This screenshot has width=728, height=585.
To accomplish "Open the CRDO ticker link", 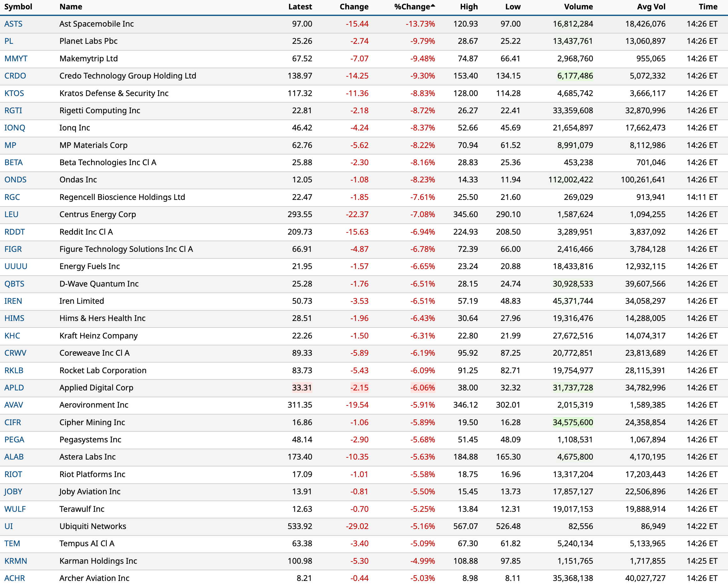I will (x=15, y=76).
